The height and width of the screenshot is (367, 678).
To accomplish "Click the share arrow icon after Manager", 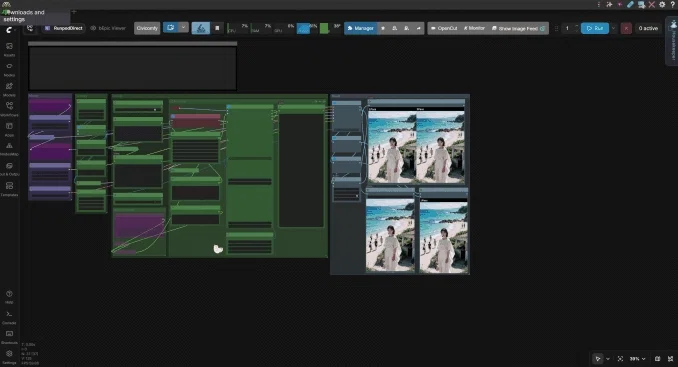I will click(x=418, y=28).
